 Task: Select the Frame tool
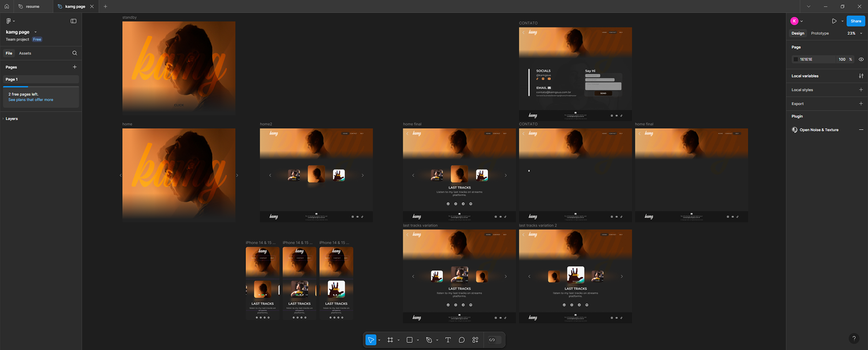(x=390, y=340)
